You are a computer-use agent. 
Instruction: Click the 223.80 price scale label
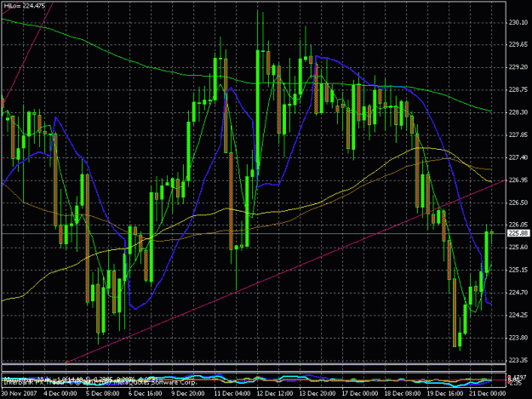click(518, 338)
